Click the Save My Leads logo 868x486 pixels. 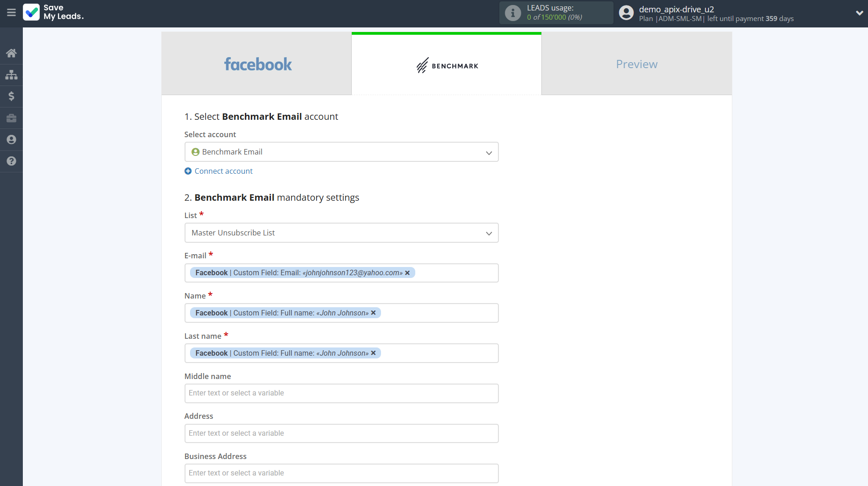(x=53, y=12)
